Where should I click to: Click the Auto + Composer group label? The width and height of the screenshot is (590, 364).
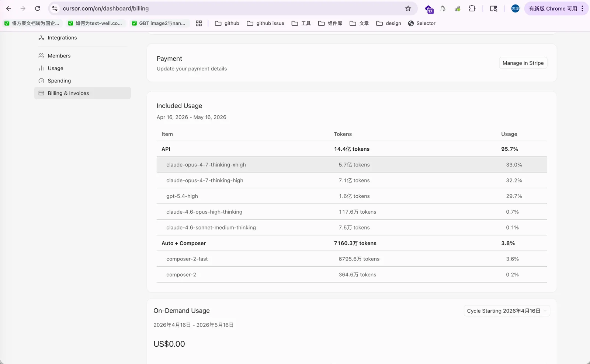[x=184, y=243]
